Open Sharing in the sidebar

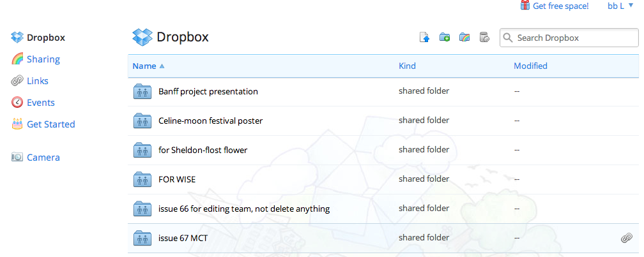pyautogui.click(x=43, y=59)
